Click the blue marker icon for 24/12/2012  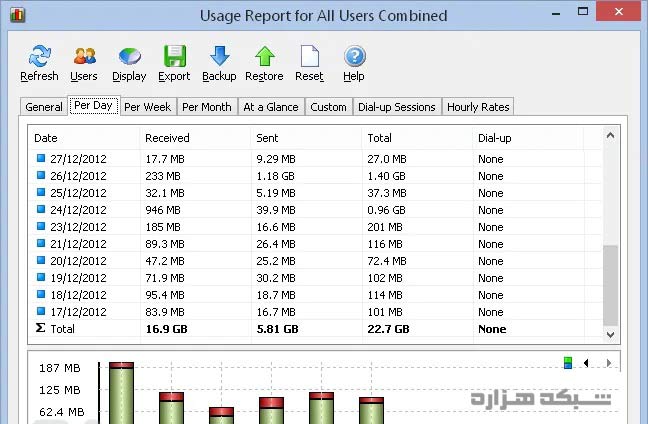pyautogui.click(x=40, y=209)
